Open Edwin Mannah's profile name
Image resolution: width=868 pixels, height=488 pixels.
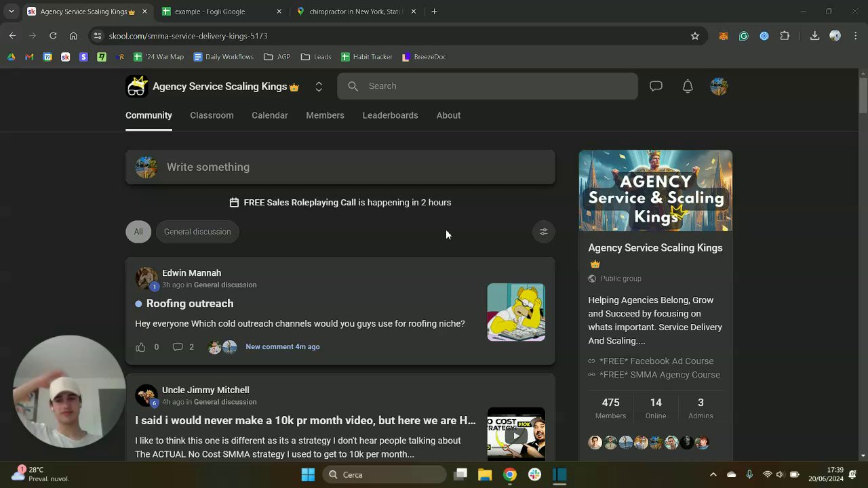tap(191, 273)
